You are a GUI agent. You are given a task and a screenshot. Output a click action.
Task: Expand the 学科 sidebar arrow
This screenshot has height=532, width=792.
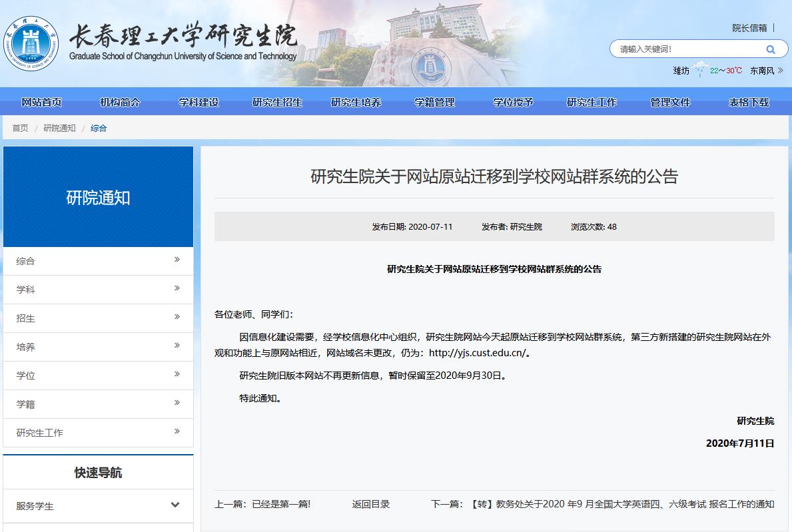click(177, 288)
